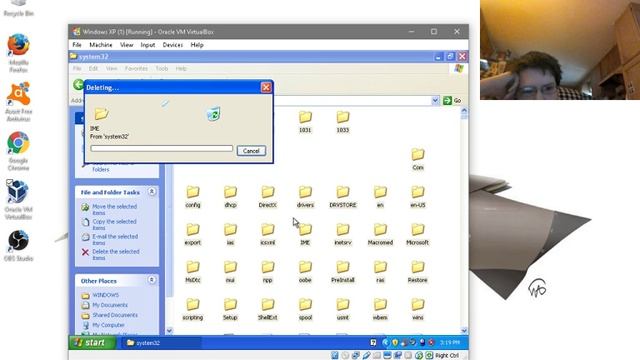640x360 pixels.
Task: Select the icsxml folder
Action: pyautogui.click(x=268, y=234)
